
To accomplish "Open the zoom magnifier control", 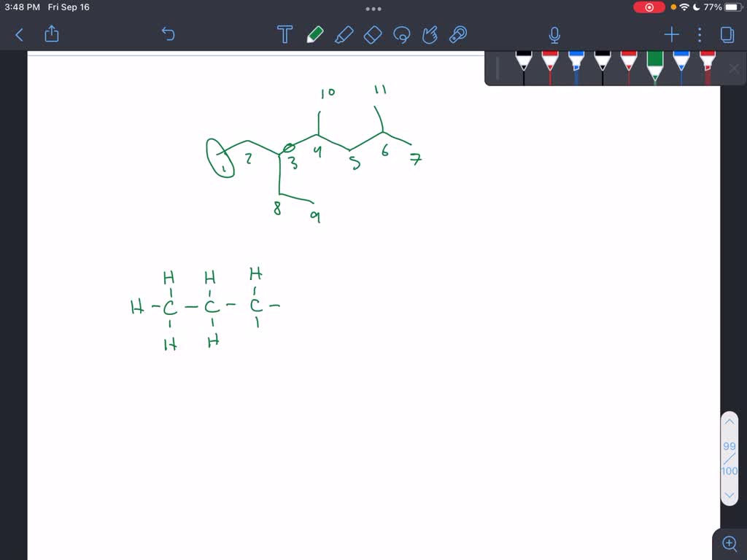I will [729, 543].
